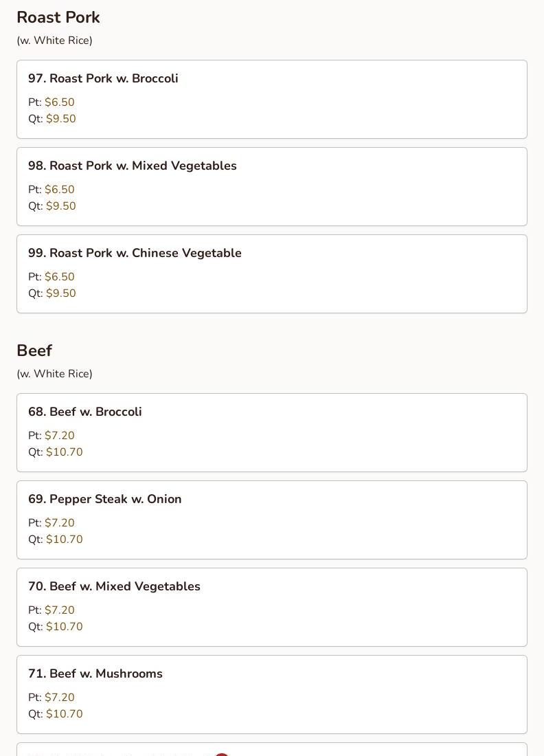Image resolution: width=544 pixels, height=756 pixels.
Task: Click the Roast Pork section heading
Action: point(58,17)
